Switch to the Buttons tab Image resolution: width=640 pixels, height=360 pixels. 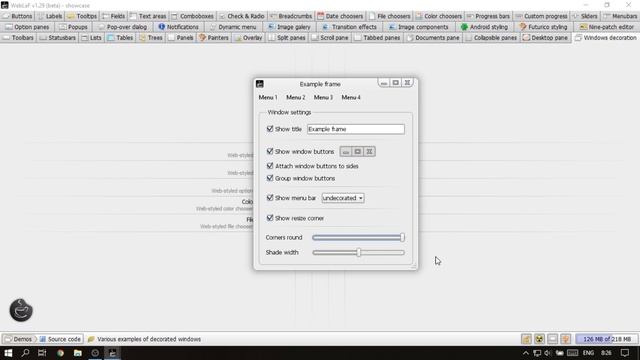[17, 16]
